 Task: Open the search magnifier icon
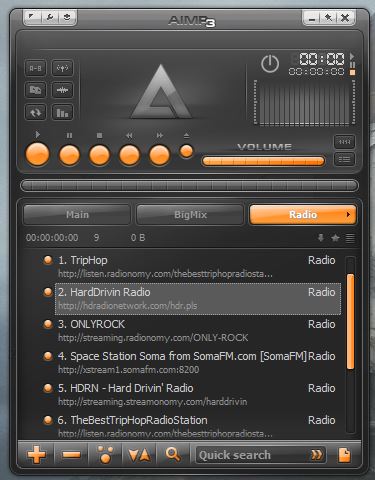173,454
